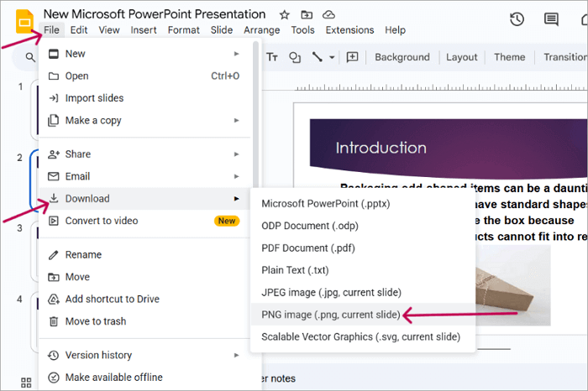588x391 pixels.
Task: Open the Insert menu
Action: click(144, 30)
